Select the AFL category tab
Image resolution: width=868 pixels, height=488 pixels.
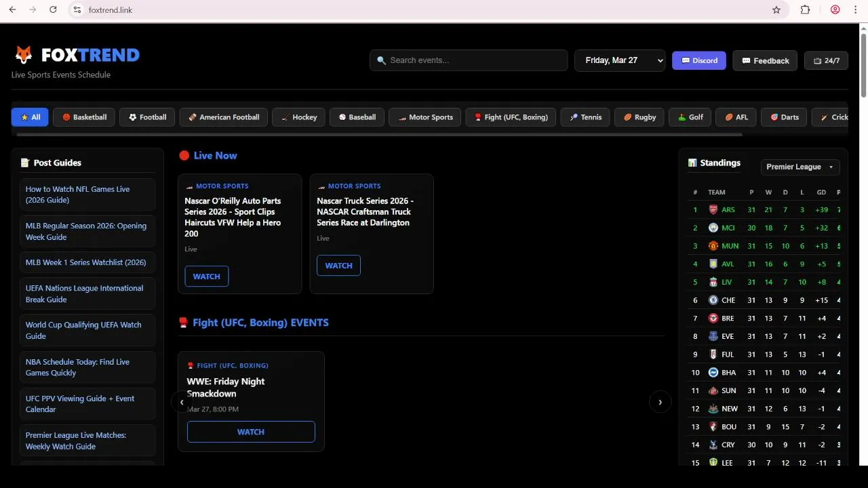pos(736,117)
